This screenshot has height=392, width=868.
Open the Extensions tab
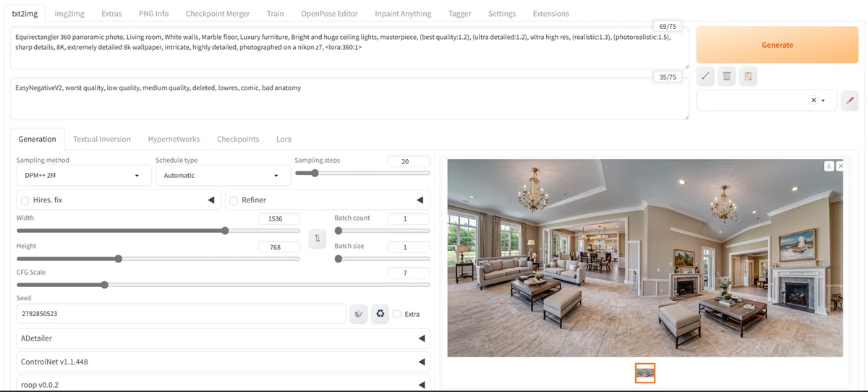click(x=550, y=14)
